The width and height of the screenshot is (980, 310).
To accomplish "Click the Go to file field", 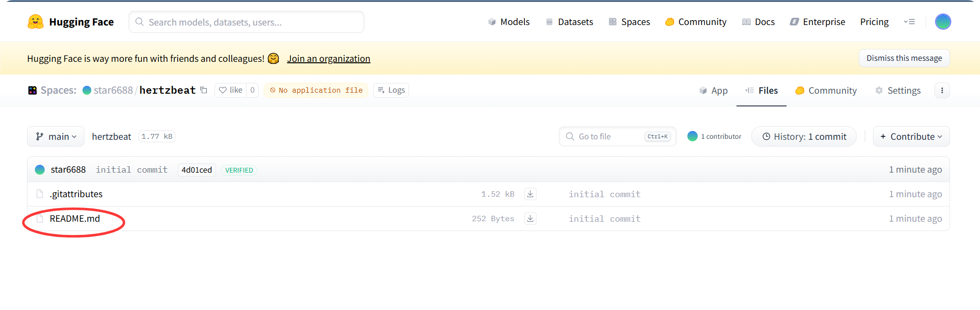I will coord(609,136).
